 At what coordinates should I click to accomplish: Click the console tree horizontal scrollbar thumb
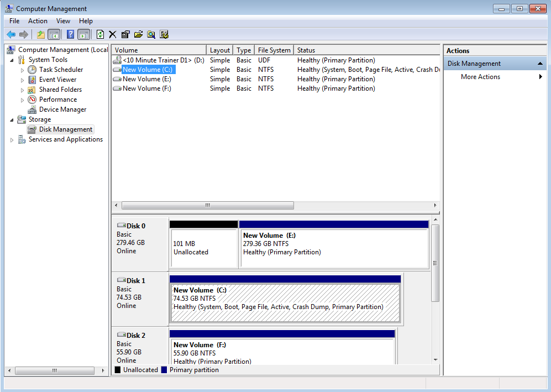(x=55, y=370)
